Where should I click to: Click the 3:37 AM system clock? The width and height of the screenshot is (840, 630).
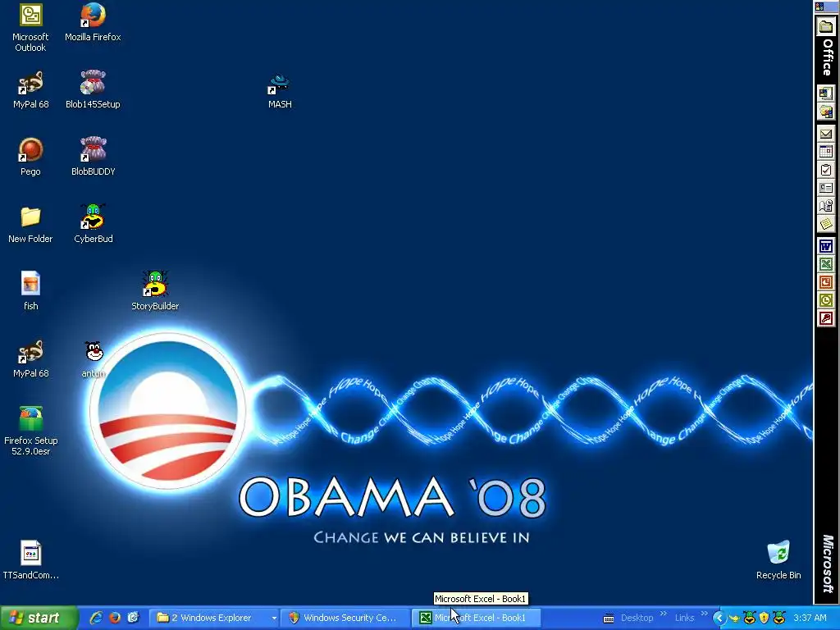[810, 618]
